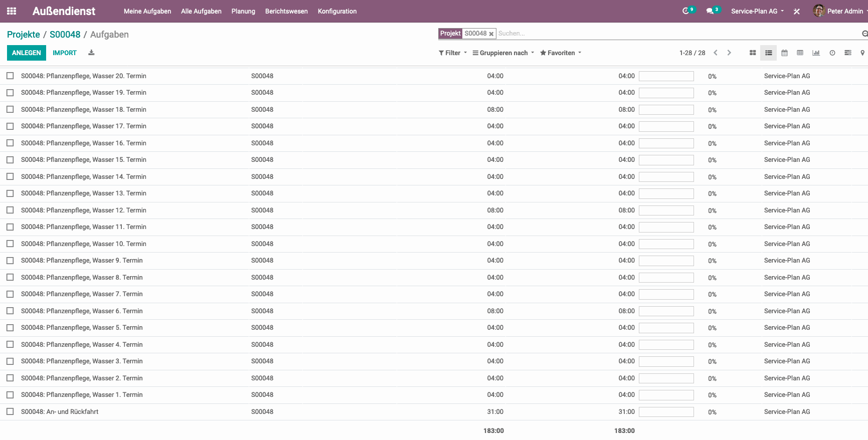Click the 1-28 / 28 pager counter
868x440 pixels.
(692, 53)
